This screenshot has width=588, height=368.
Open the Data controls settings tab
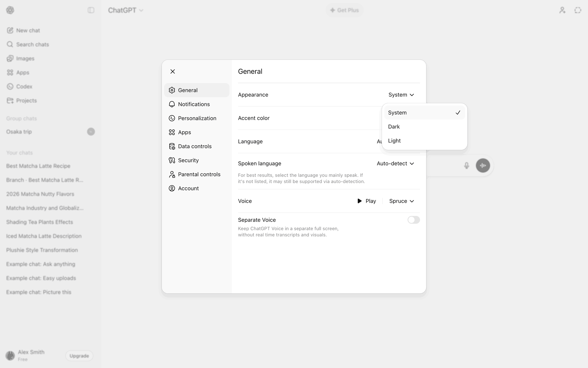pos(197,146)
